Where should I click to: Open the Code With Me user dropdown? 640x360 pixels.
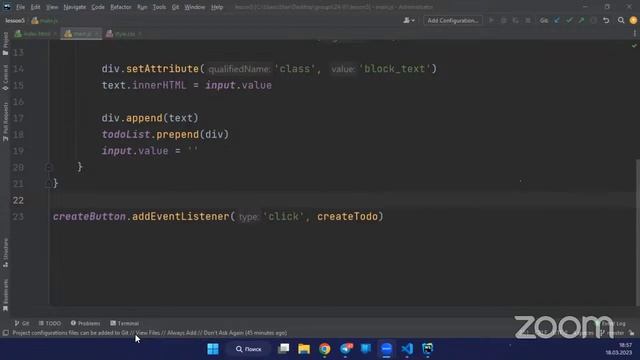[x=409, y=20]
